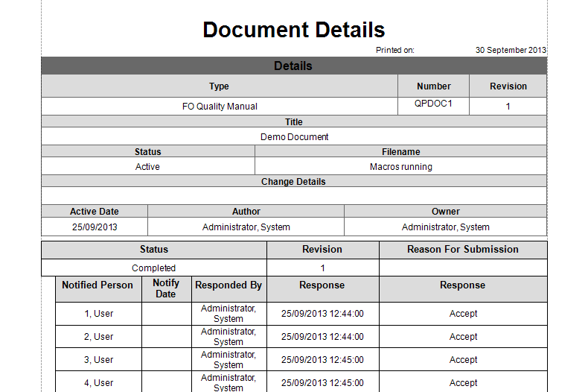The width and height of the screenshot is (588, 392).
Task: Click Accept in the '4, User' row
Action: coord(463,383)
